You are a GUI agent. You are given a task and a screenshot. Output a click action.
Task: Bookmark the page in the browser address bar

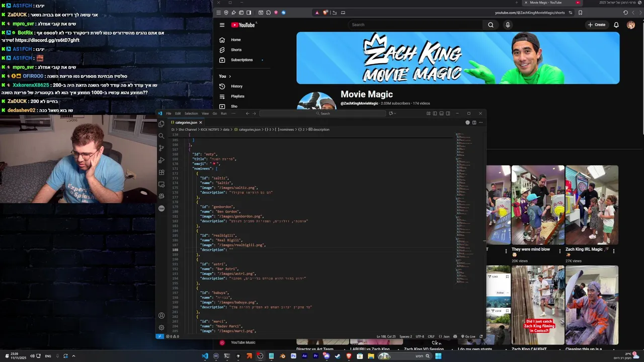tap(580, 13)
